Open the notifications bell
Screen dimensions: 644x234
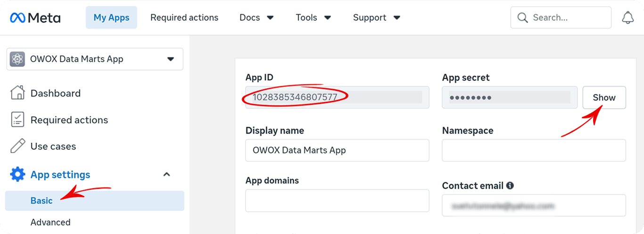(x=627, y=18)
